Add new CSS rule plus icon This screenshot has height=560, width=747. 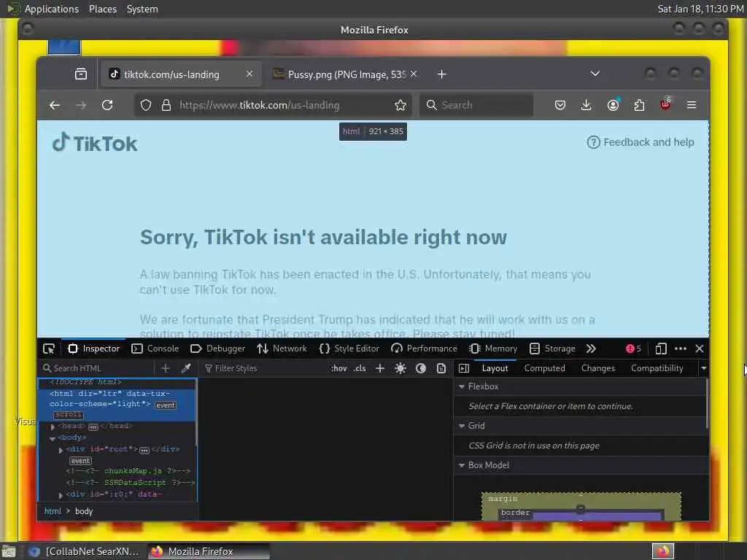379,368
